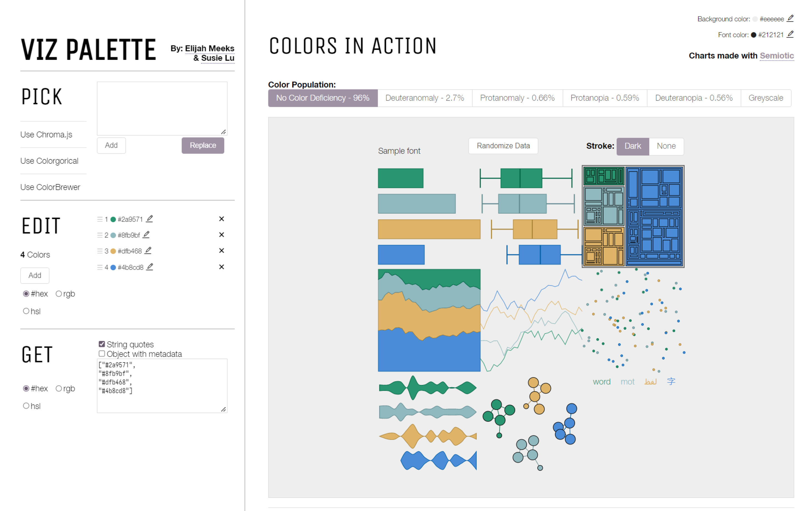Open the Semiotic link
The width and height of the screenshot is (812, 511).
click(776, 56)
